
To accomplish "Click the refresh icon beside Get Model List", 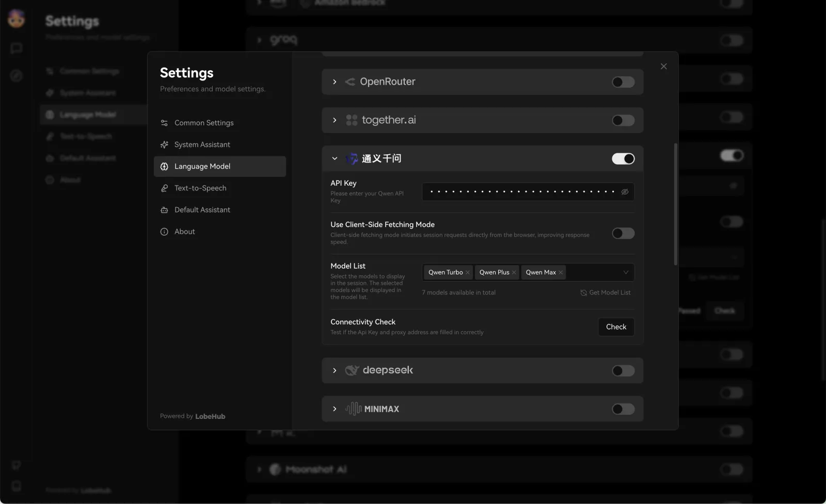I will point(583,292).
